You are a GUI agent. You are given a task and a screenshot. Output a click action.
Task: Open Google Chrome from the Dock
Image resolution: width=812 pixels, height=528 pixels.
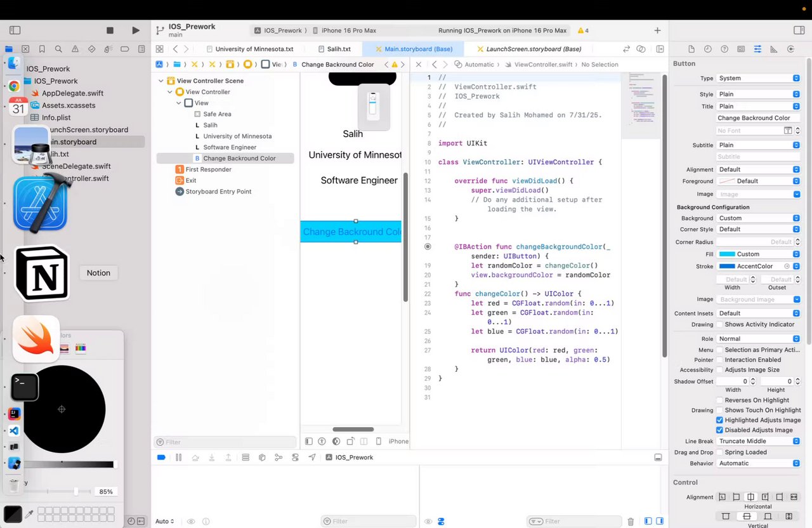[13, 86]
